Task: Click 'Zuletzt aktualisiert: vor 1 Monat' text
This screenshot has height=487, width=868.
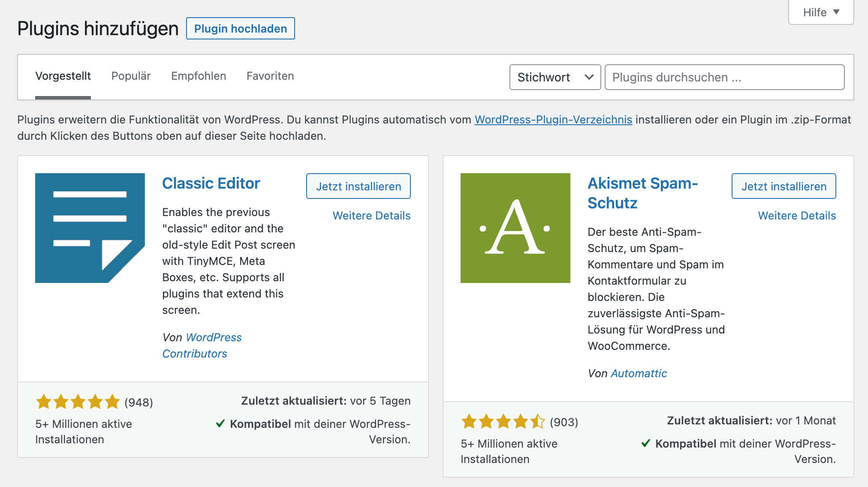Action: click(x=751, y=421)
